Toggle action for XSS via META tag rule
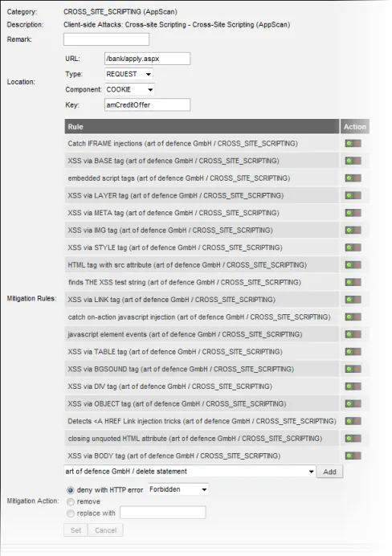 tap(353, 213)
